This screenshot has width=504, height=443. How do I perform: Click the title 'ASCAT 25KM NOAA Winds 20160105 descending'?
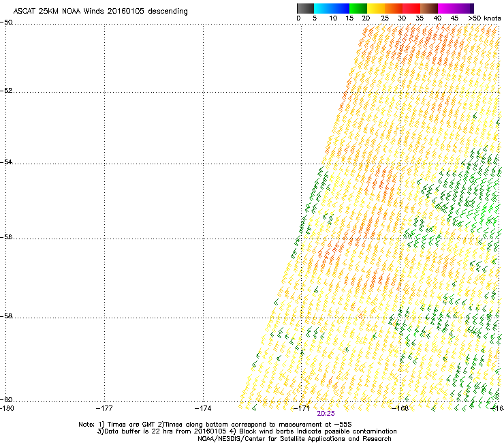[100, 11]
